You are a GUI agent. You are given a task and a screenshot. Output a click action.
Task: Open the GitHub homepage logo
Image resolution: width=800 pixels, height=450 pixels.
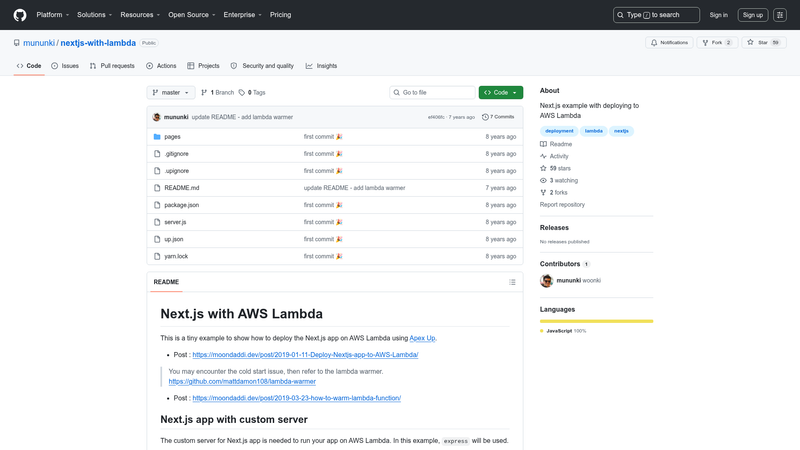[20, 15]
